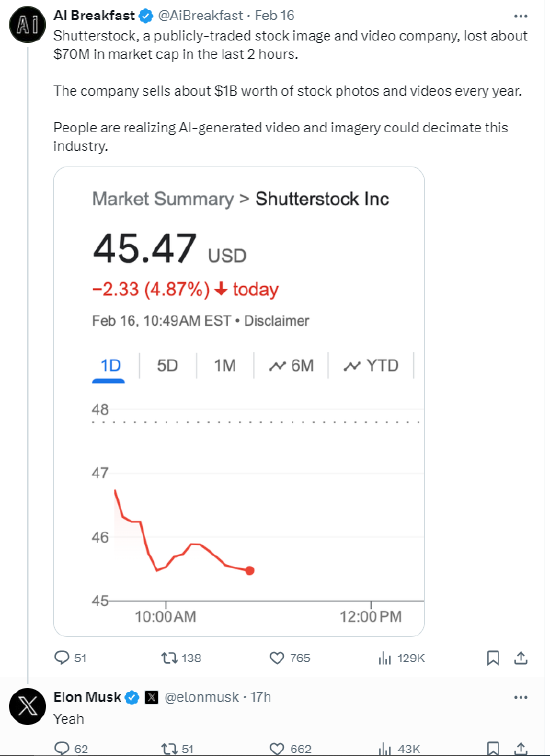The image size is (550, 756).
Task: Open Elon Musk's X avatar
Action: (x=27, y=707)
